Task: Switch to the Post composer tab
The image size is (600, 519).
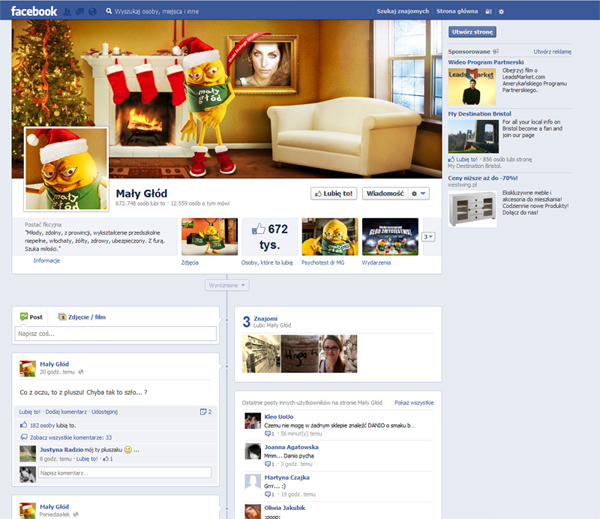Action: click(x=31, y=316)
